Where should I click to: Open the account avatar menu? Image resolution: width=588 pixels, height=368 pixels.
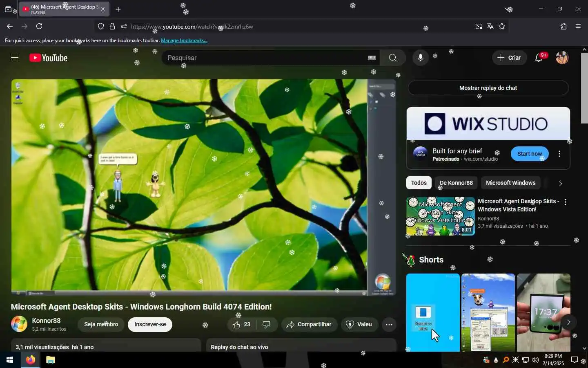(x=562, y=58)
